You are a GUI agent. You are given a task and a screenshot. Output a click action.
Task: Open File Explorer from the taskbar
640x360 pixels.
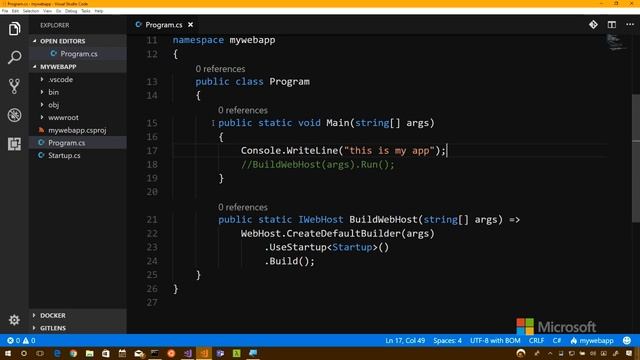(x=89, y=353)
